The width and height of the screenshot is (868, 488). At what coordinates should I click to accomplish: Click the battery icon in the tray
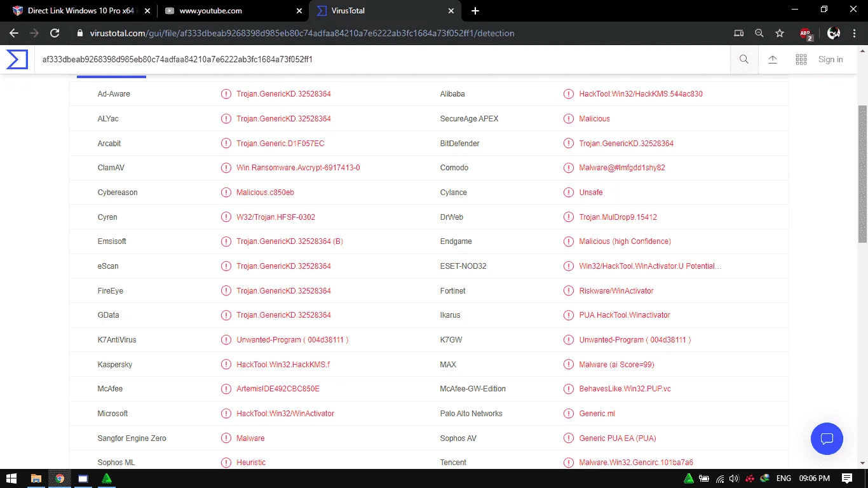pyautogui.click(x=704, y=478)
